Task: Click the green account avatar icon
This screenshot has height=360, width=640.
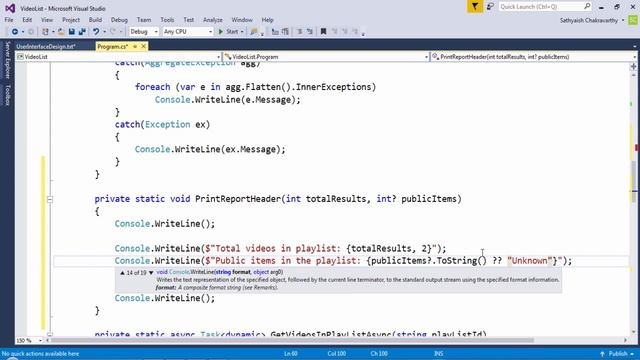Action: click(x=633, y=20)
